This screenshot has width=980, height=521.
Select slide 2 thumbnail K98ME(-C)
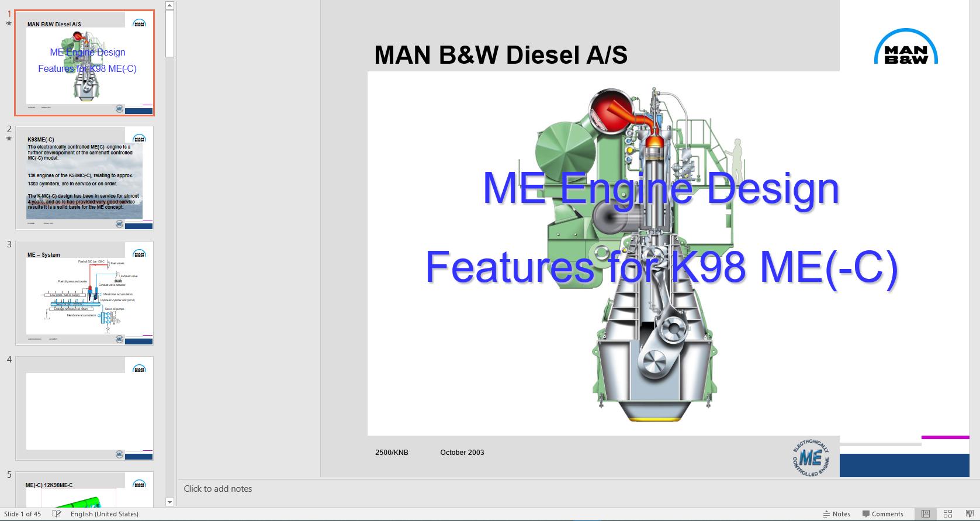click(x=85, y=178)
